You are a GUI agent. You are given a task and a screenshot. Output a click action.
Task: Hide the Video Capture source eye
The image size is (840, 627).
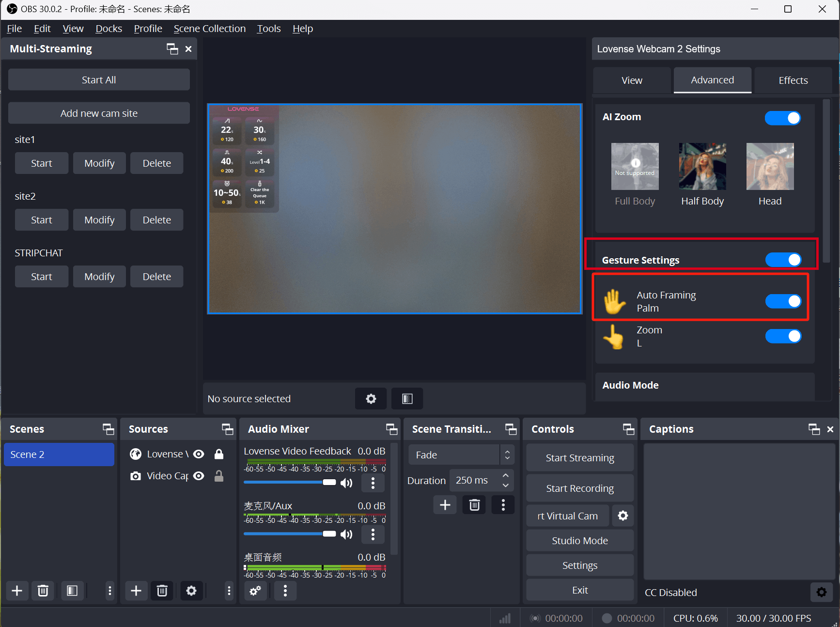click(x=199, y=476)
